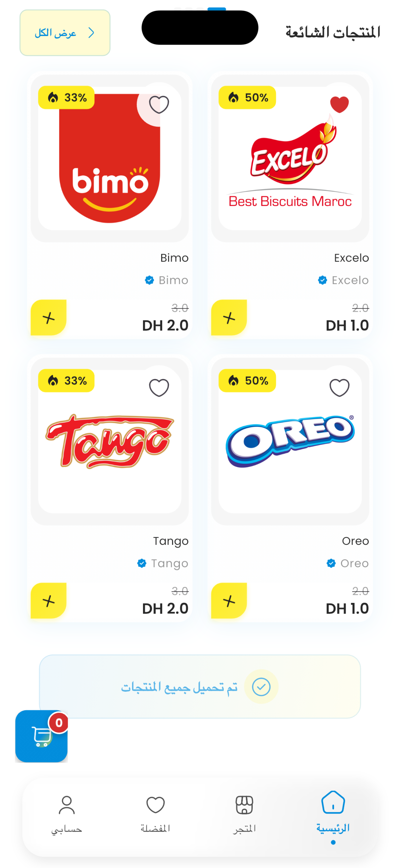Go to المتجر store tab
400x868 pixels.
coord(244,814)
